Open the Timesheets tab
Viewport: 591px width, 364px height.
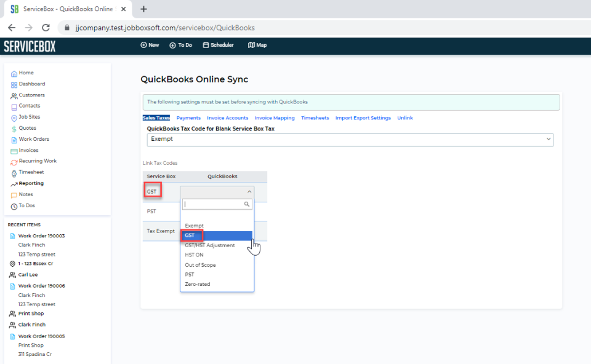click(315, 118)
